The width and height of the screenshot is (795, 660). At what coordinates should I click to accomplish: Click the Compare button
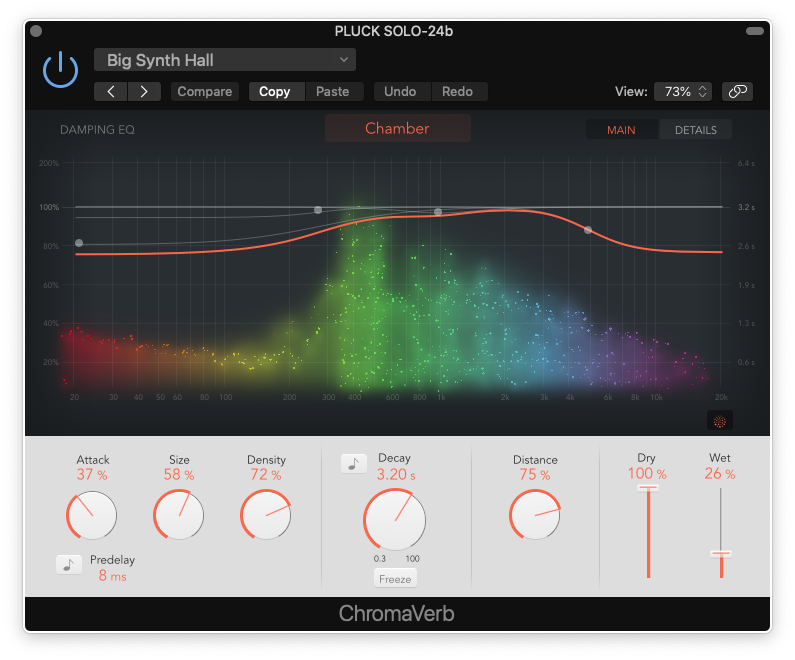coord(205,91)
